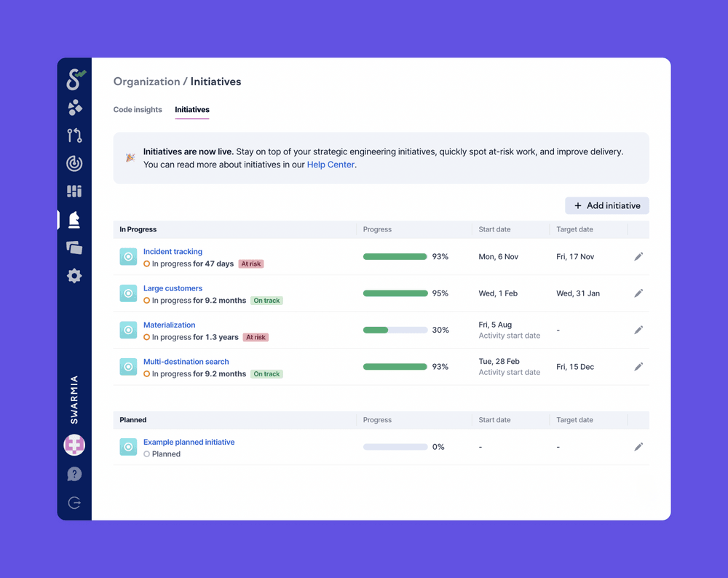Open the Help Center link
This screenshot has height=578, width=728.
331,165
